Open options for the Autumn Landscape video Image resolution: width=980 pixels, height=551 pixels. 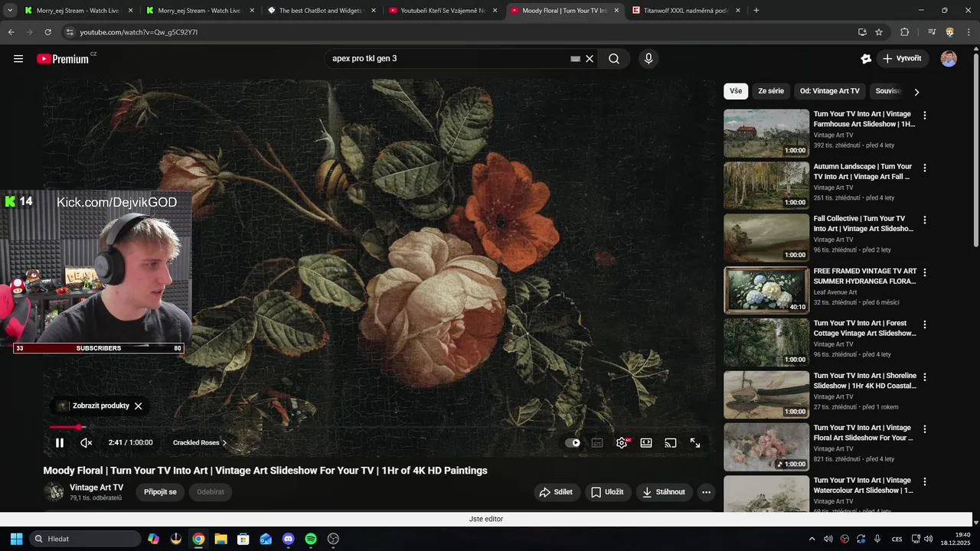[x=925, y=168]
